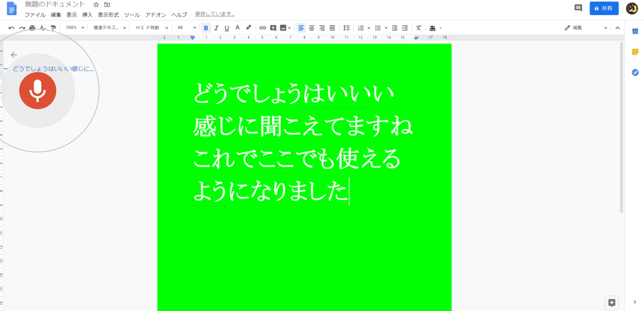Image resolution: width=644 pixels, height=311 pixels.
Task: Rename the title 無題のドキュメント
Action: click(55, 4)
